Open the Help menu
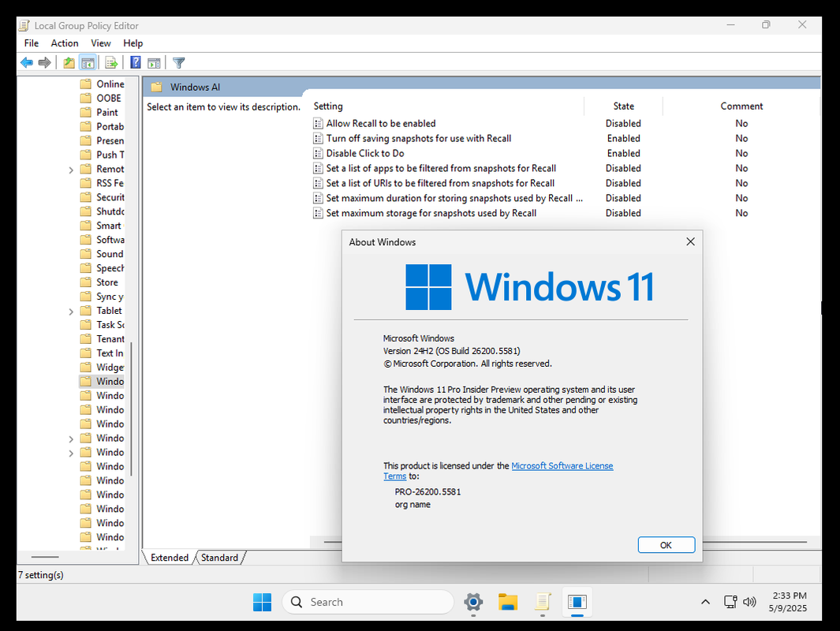This screenshot has height=631, width=840. click(x=133, y=43)
